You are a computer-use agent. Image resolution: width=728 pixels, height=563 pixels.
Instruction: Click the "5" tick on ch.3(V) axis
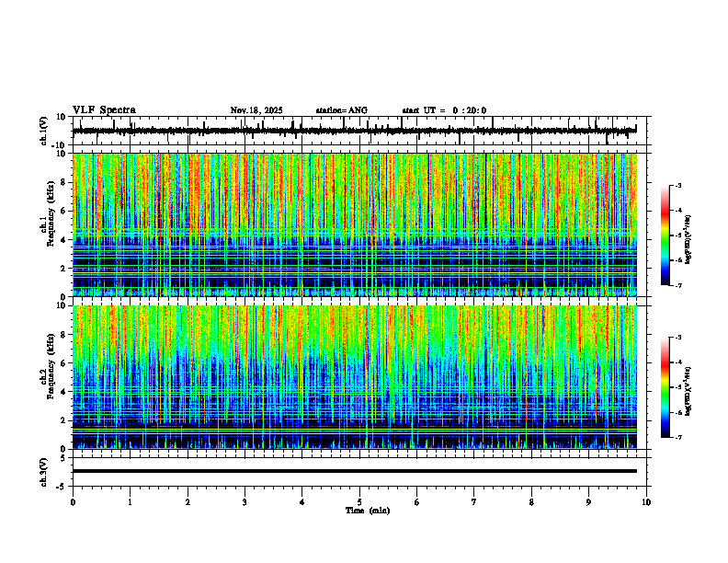click(x=64, y=457)
